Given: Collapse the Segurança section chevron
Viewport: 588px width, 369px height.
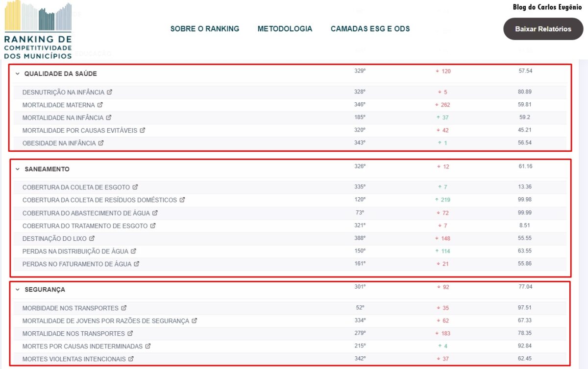Looking at the screenshot, I should (18, 290).
